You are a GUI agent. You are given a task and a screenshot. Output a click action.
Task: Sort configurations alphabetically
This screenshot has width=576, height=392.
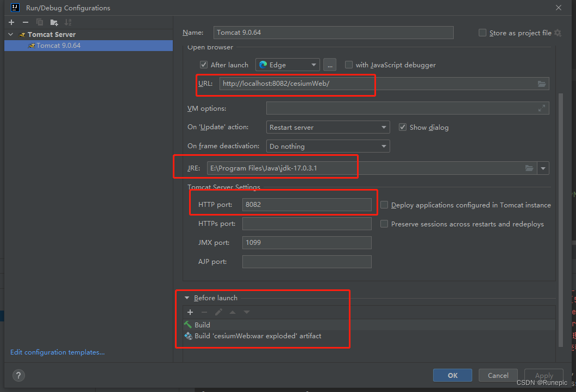tap(68, 22)
